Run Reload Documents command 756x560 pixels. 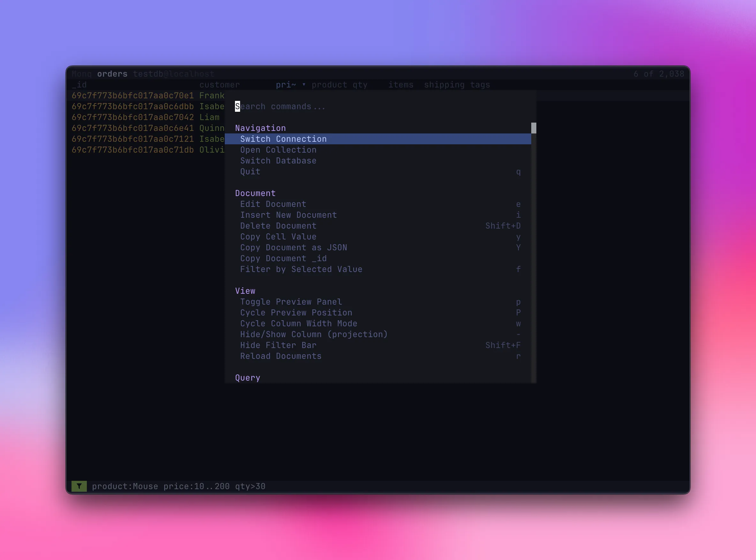pos(378,356)
